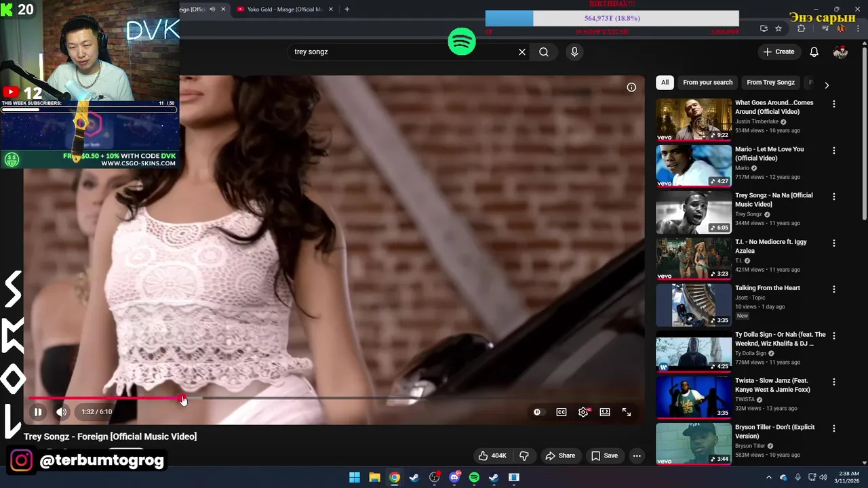Open a new browser tab
This screenshot has width=868, height=488.
pos(347,9)
